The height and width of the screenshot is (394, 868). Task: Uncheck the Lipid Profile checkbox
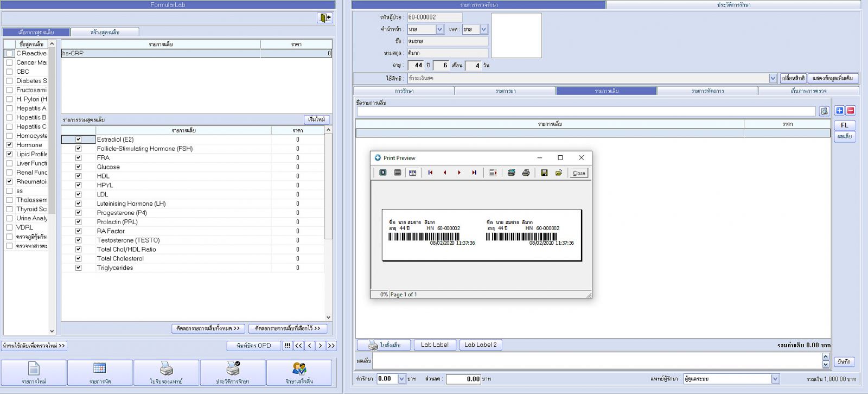click(9, 154)
